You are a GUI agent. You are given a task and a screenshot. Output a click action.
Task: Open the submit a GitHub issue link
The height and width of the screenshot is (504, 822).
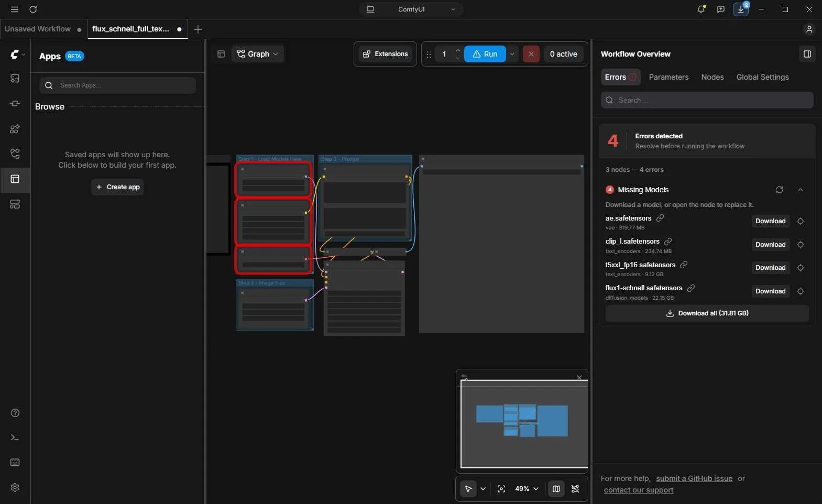(694, 478)
